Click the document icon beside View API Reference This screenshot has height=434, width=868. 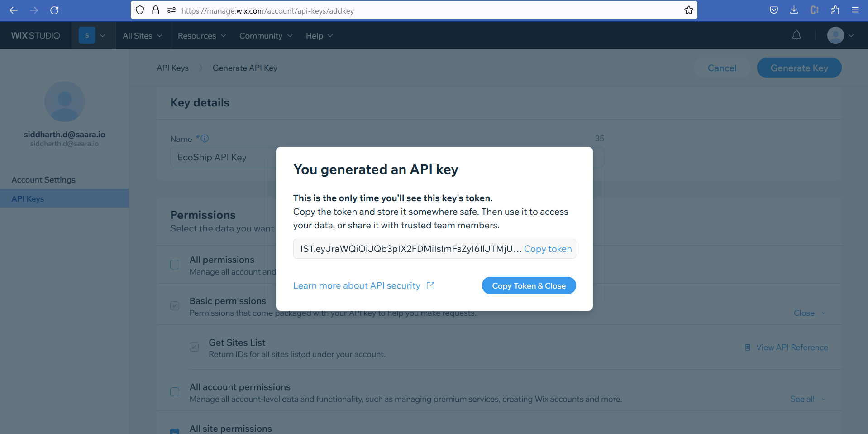748,347
